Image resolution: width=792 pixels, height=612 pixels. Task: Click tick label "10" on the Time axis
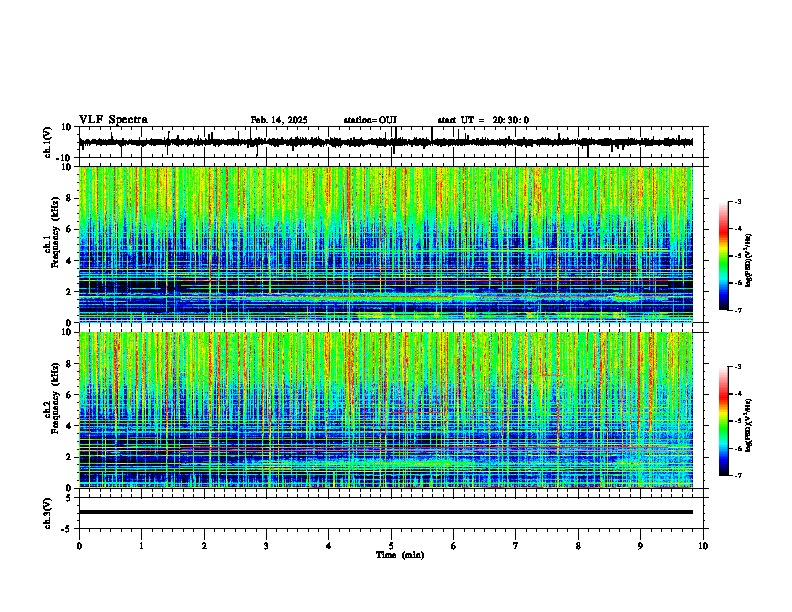point(703,546)
